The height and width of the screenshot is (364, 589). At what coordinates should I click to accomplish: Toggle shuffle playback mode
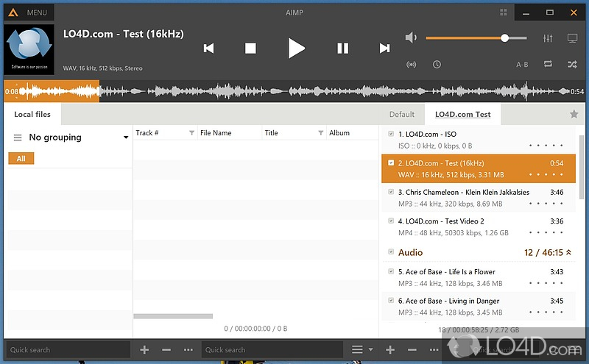572,65
